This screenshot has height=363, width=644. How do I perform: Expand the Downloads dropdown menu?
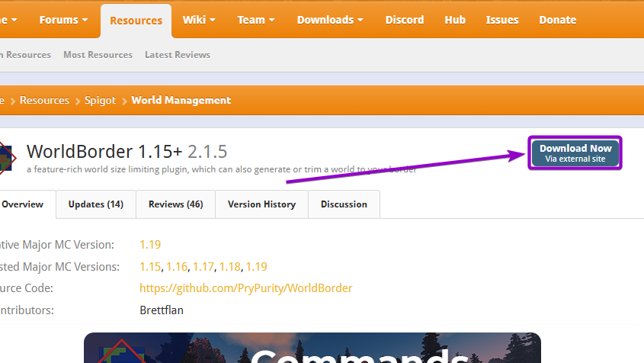(x=330, y=20)
